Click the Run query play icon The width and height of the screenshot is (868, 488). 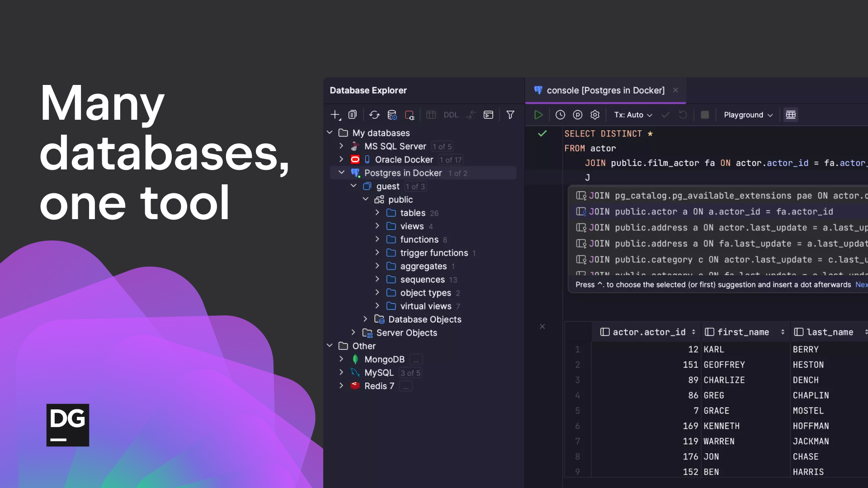pyautogui.click(x=538, y=115)
